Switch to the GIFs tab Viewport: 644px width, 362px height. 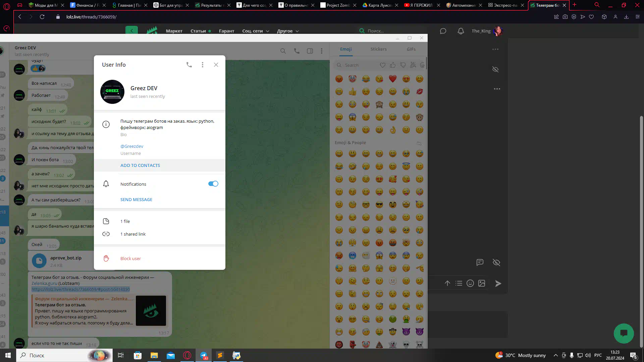pyautogui.click(x=411, y=49)
